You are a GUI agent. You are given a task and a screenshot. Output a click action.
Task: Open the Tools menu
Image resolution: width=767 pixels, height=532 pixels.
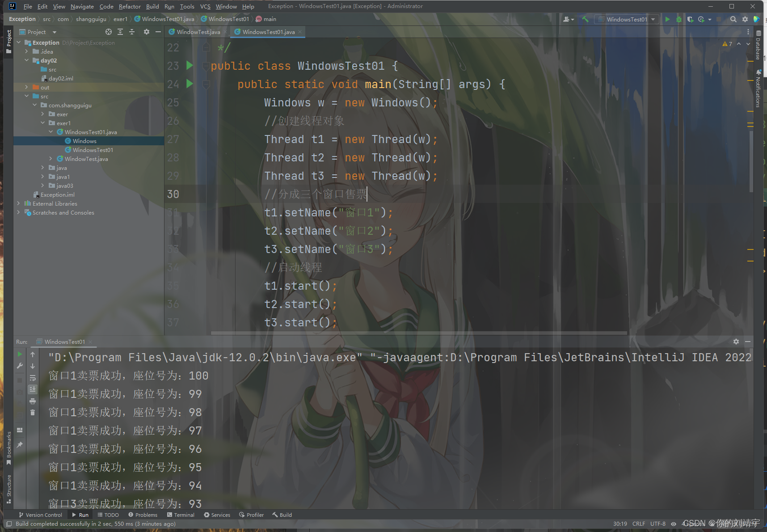(x=187, y=6)
